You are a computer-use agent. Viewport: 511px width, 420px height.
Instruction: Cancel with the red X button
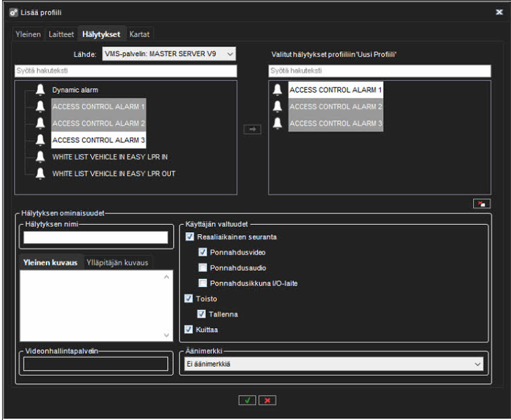(x=267, y=400)
